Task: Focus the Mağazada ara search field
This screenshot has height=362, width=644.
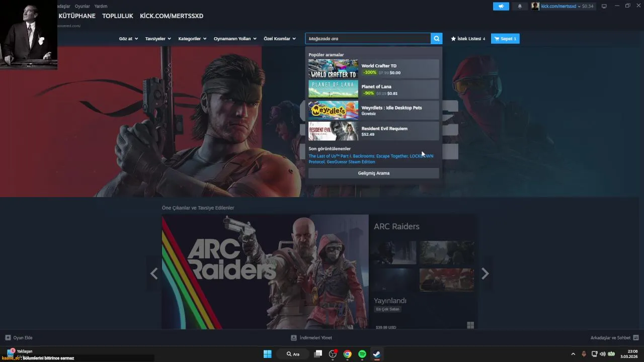Action: click(368, 39)
